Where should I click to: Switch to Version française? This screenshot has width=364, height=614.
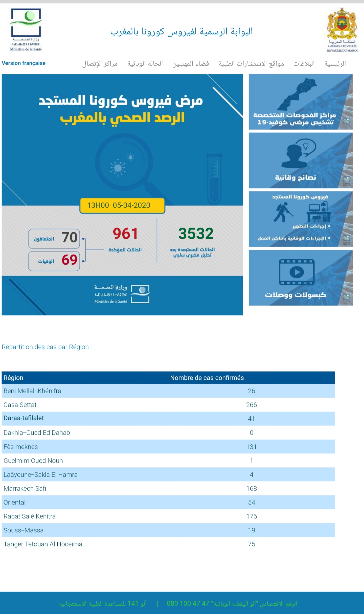coord(24,63)
